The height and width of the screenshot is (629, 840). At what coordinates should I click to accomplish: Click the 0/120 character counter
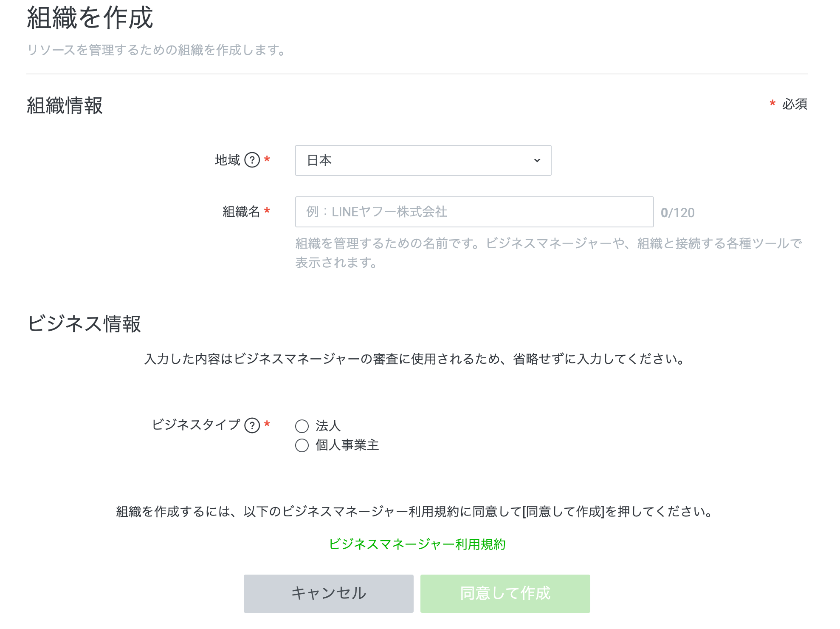tap(678, 212)
